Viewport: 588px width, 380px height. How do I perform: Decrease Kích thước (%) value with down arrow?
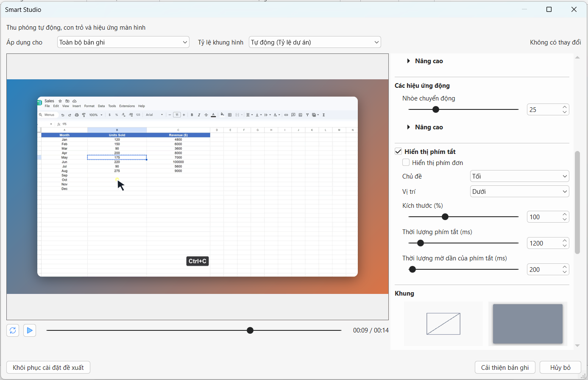[x=565, y=219]
